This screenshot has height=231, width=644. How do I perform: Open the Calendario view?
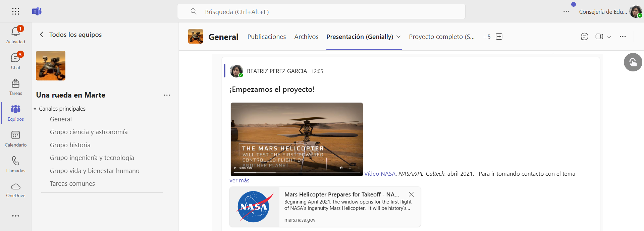pyautogui.click(x=16, y=138)
